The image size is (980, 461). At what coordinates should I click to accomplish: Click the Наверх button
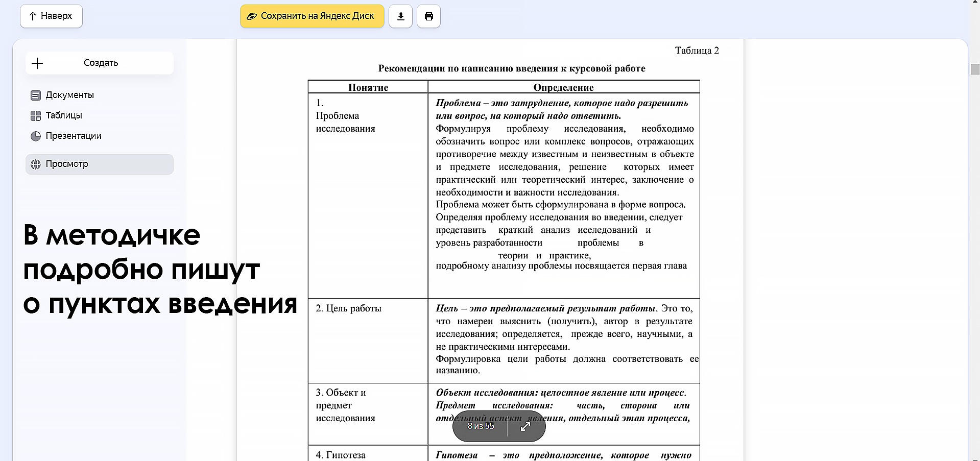click(51, 16)
